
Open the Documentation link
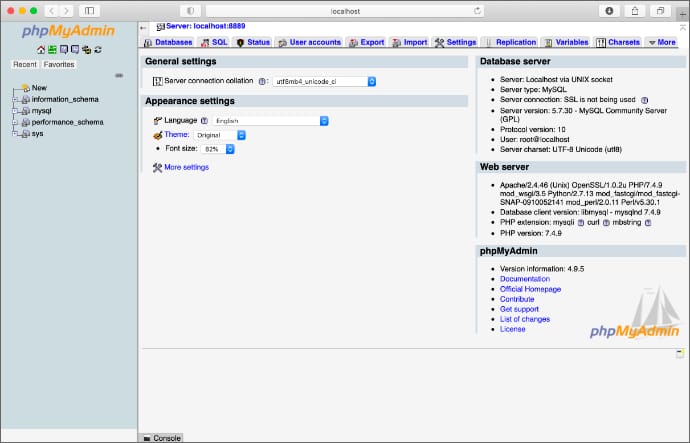pyautogui.click(x=524, y=279)
